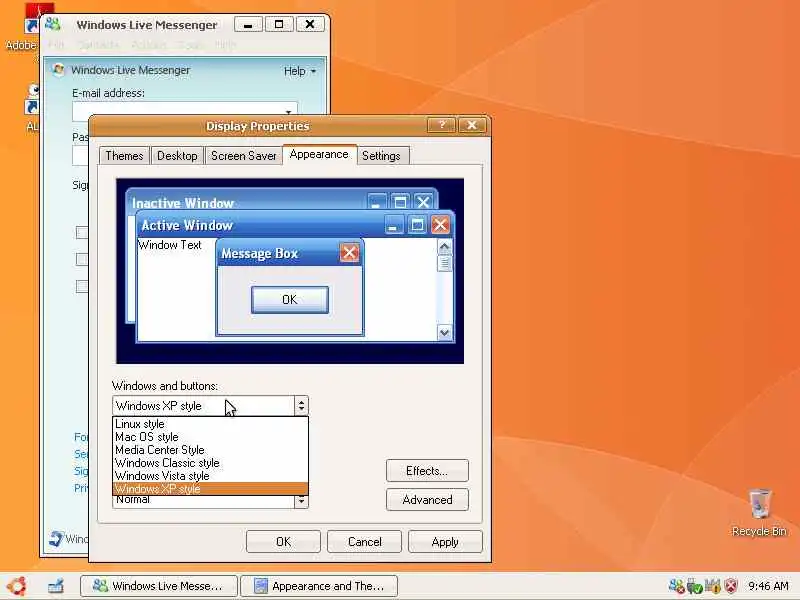This screenshot has height=600, width=800.
Task: Click the clock showing 9:46 AM
Action: [768, 586]
